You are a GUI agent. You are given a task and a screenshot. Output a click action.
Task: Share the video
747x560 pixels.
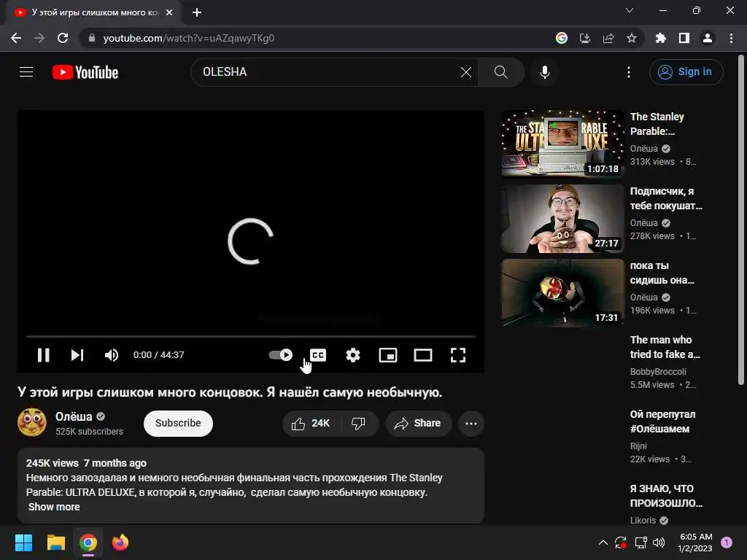coord(418,423)
